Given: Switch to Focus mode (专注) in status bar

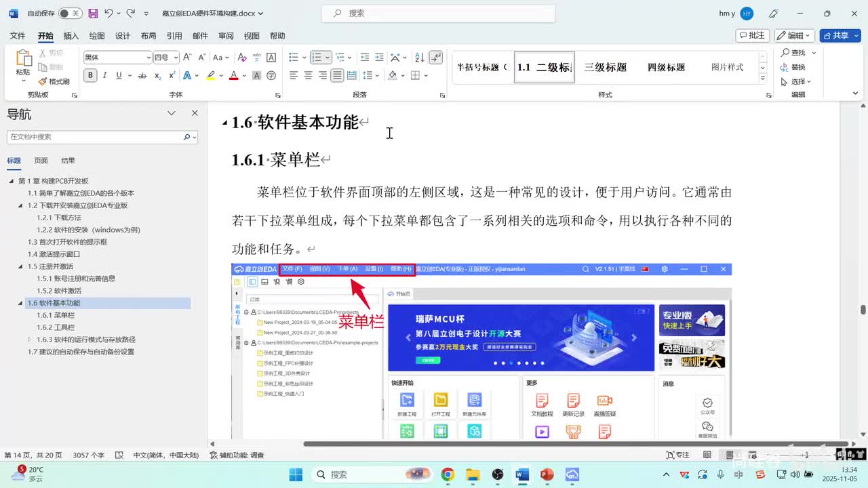Looking at the screenshot, I should pyautogui.click(x=678, y=455).
